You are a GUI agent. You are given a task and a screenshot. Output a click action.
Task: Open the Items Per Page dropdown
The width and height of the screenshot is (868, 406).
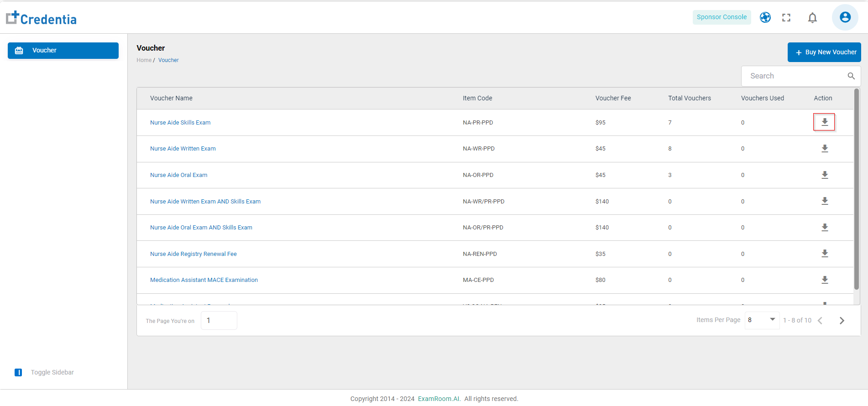(x=762, y=320)
